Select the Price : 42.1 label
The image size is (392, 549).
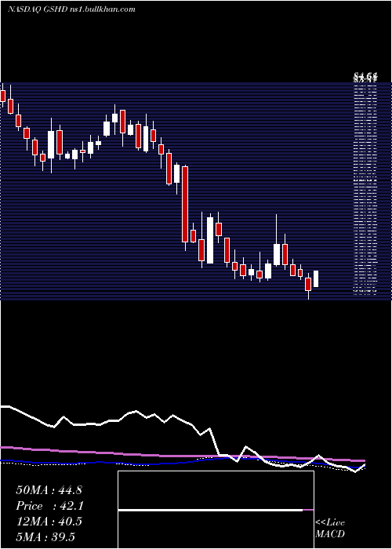tap(49, 506)
